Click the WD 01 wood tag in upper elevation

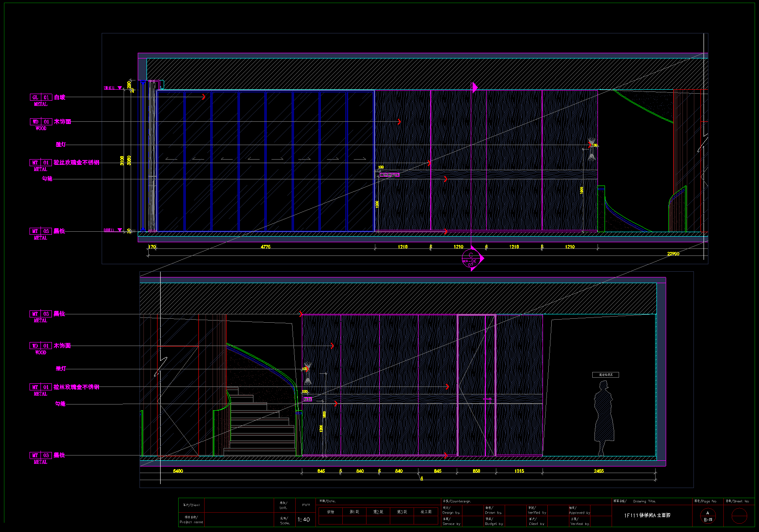click(41, 122)
